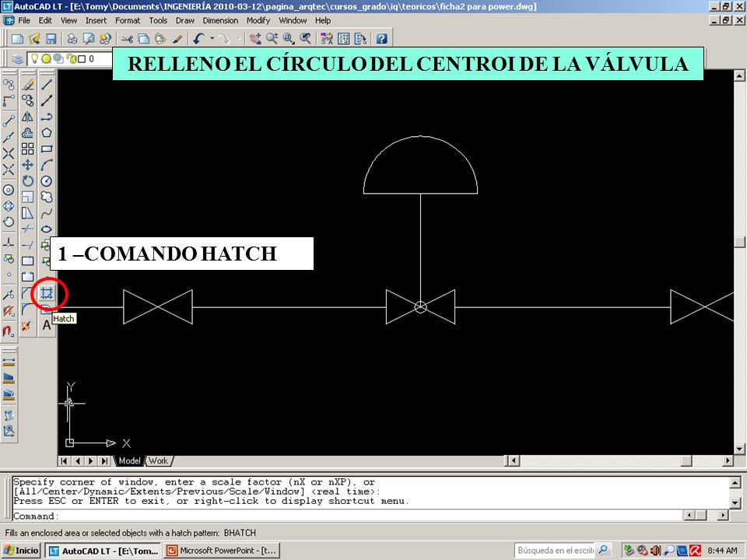Pick the Ellipse tool

tap(47, 229)
